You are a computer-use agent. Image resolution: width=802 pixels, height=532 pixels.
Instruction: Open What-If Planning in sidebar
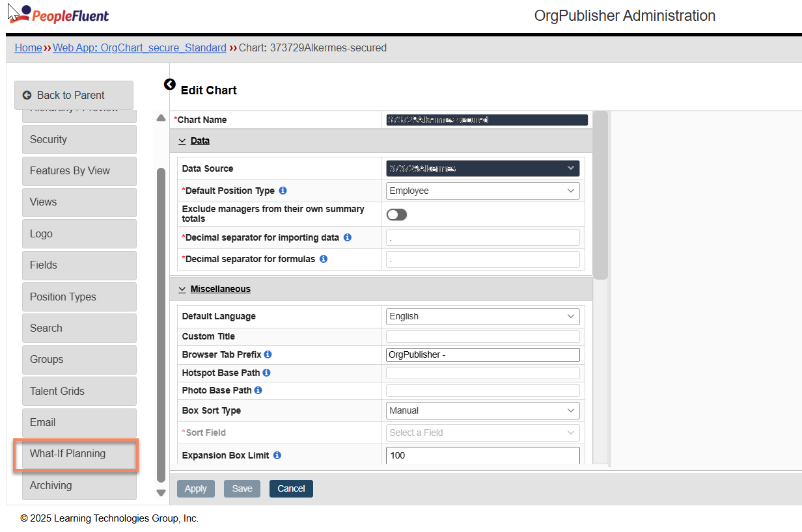coord(79,454)
